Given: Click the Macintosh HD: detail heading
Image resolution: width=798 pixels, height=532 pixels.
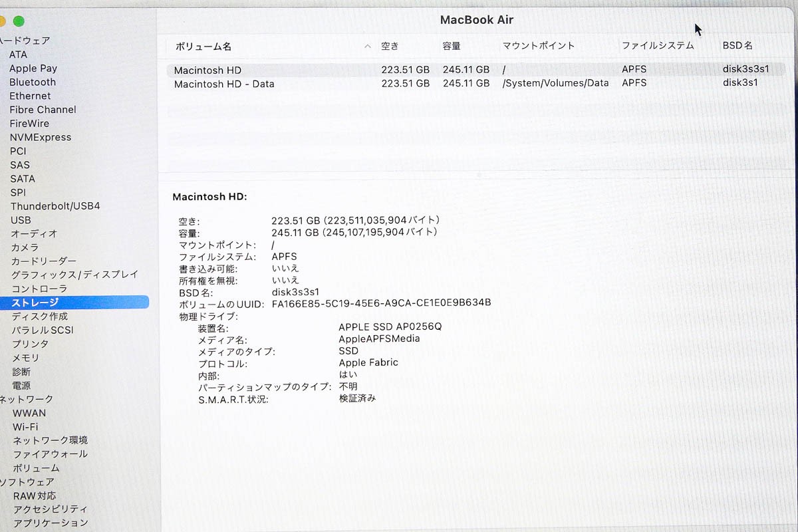Looking at the screenshot, I should (x=210, y=197).
